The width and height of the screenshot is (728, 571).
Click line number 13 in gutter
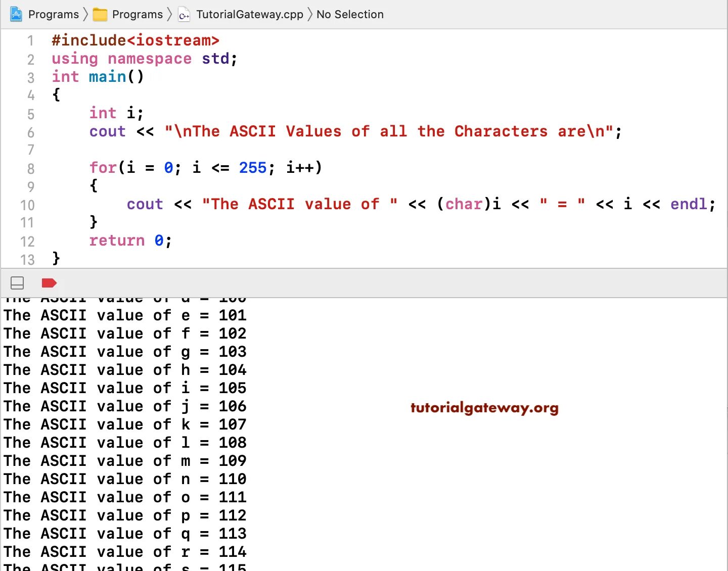(x=27, y=260)
